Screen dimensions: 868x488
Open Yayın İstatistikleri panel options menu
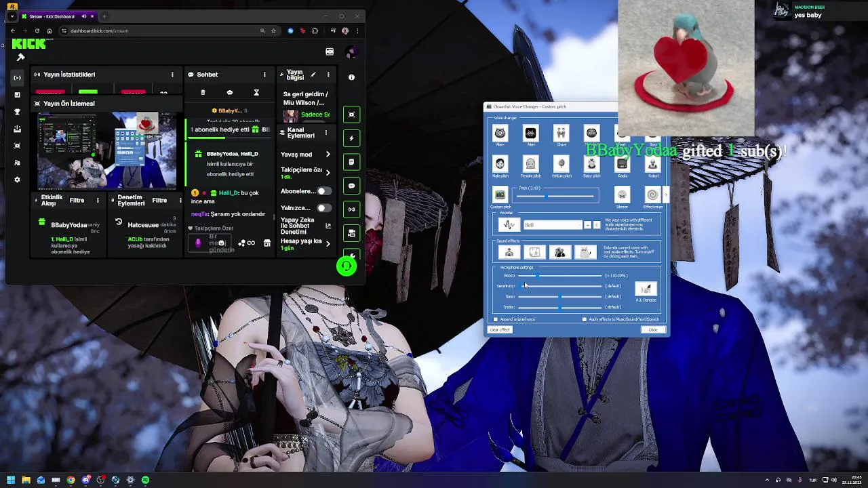pyautogui.click(x=172, y=75)
